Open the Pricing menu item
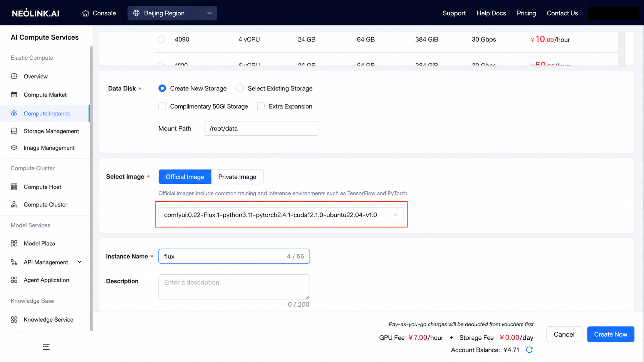The height and width of the screenshot is (362, 644). pos(526,13)
